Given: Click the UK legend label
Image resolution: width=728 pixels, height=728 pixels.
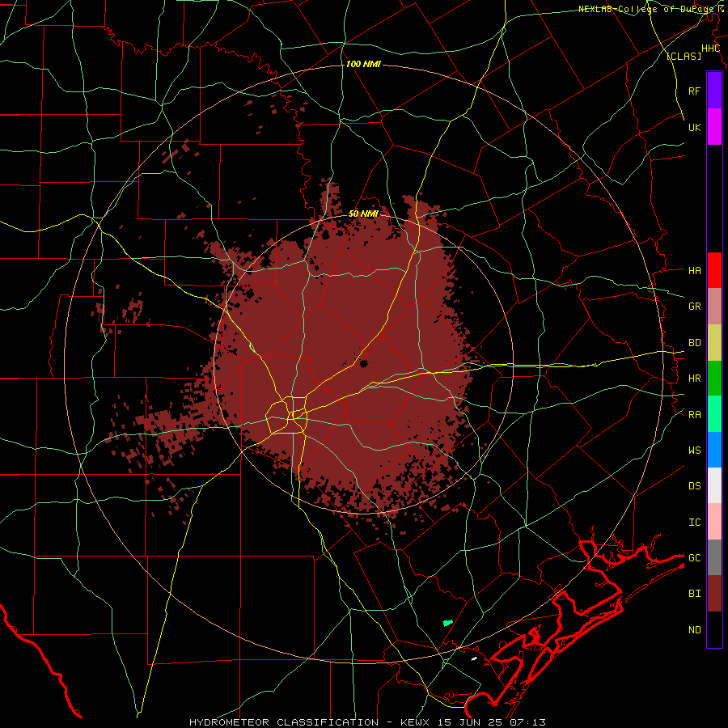Looking at the screenshot, I should pos(694,127).
